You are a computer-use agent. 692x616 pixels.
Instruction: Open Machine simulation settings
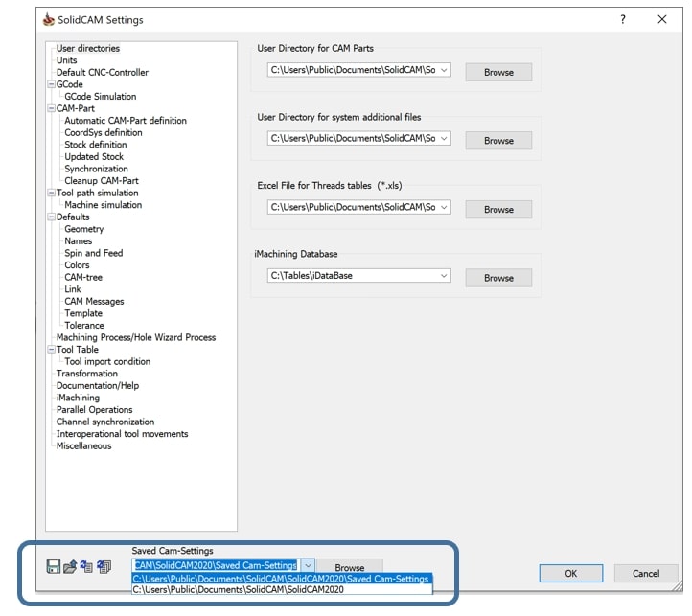point(104,205)
